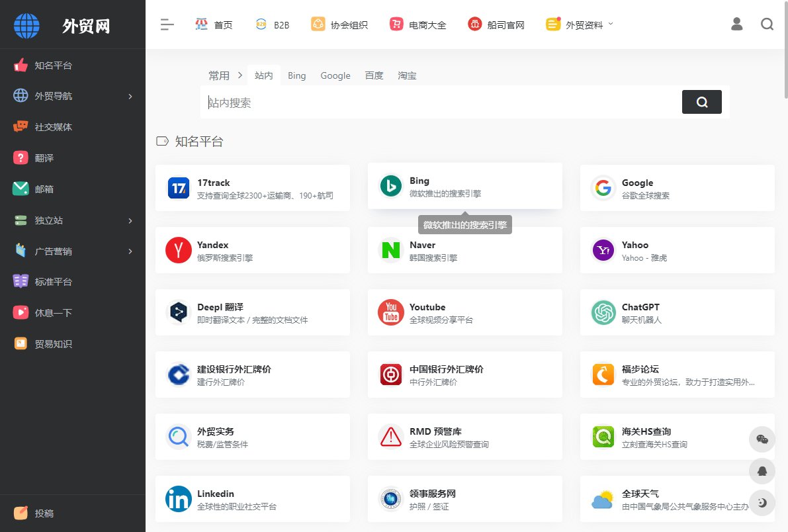This screenshot has width=788, height=532.
Task: Click the 谷歌全球搜索 description text
Action: click(x=645, y=196)
